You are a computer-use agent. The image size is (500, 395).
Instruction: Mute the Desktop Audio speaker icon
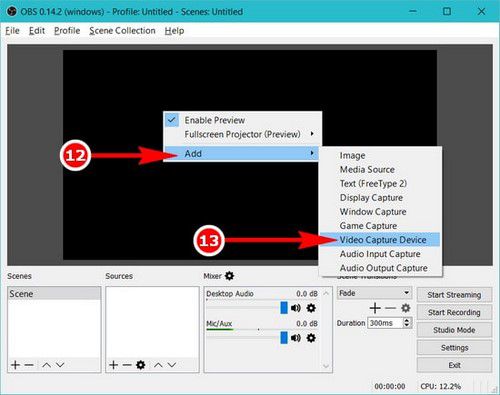click(x=296, y=308)
